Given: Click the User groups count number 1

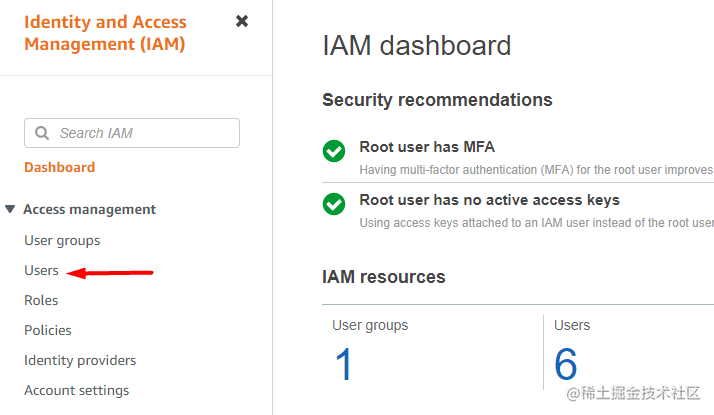Looking at the screenshot, I should click(x=344, y=365).
